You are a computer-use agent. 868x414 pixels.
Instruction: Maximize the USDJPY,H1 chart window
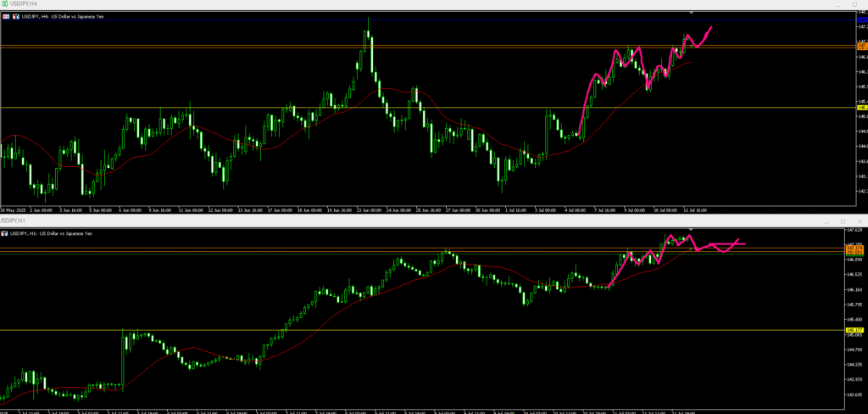pos(843,221)
